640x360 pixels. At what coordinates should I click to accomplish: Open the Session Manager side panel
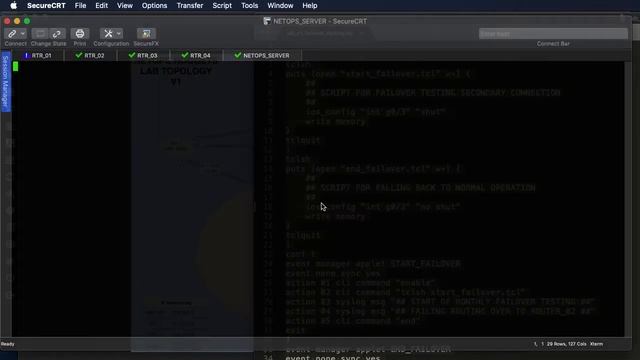coord(5,82)
